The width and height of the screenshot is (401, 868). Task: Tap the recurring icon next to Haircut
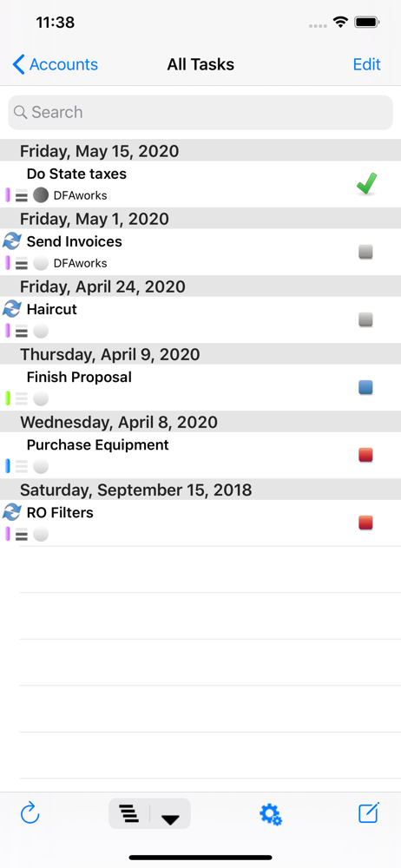[x=11, y=309]
